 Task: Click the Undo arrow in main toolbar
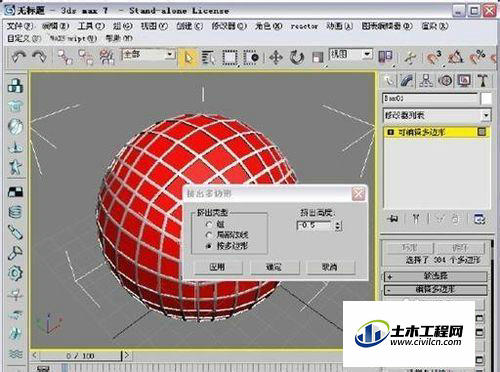[19, 57]
